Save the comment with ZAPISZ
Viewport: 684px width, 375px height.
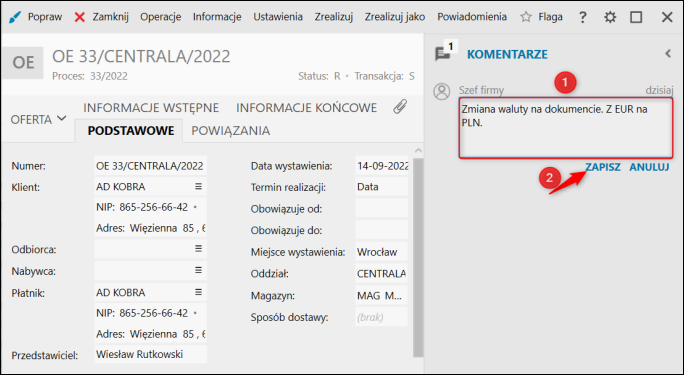(603, 167)
